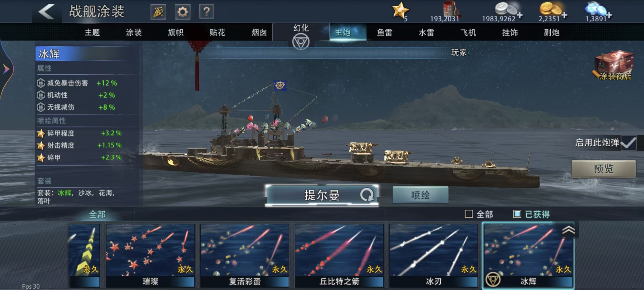This screenshot has height=290, width=644.
Task: Add diamonds with the plus icon
Action: click(x=609, y=15)
